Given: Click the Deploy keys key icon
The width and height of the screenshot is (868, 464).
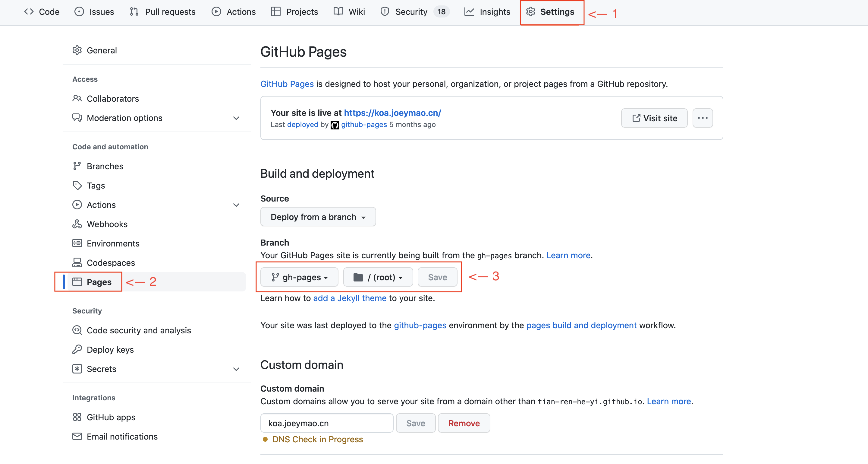Looking at the screenshot, I should click(x=77, y=349).
